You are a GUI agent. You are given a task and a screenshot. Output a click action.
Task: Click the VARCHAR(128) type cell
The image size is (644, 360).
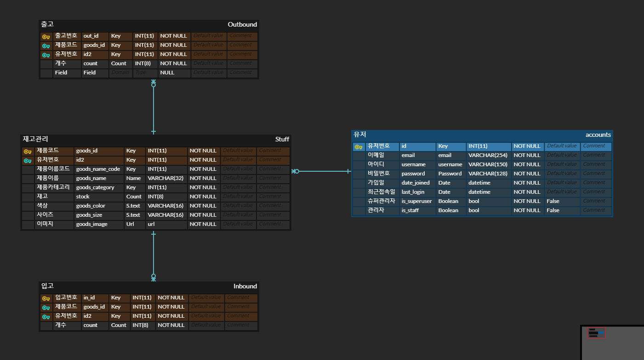[x=489, y=174]
